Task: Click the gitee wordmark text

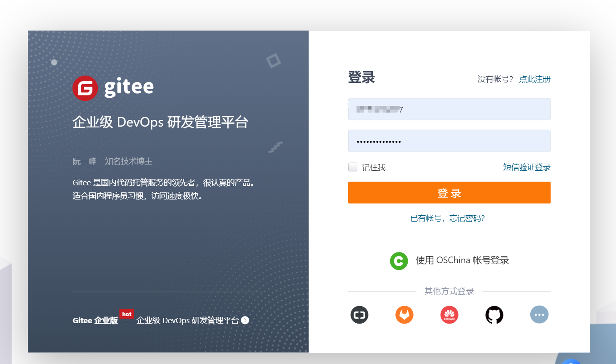Action: pyautogui.click(x=129, y=87)
